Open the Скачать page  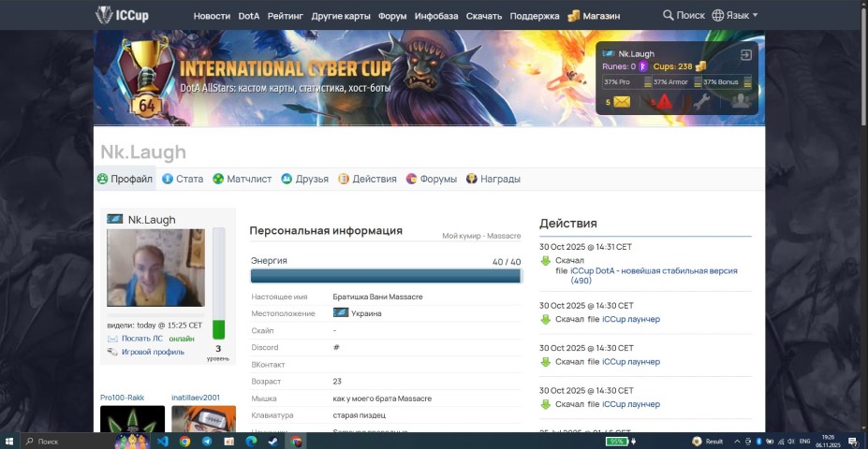click(484, 16)
